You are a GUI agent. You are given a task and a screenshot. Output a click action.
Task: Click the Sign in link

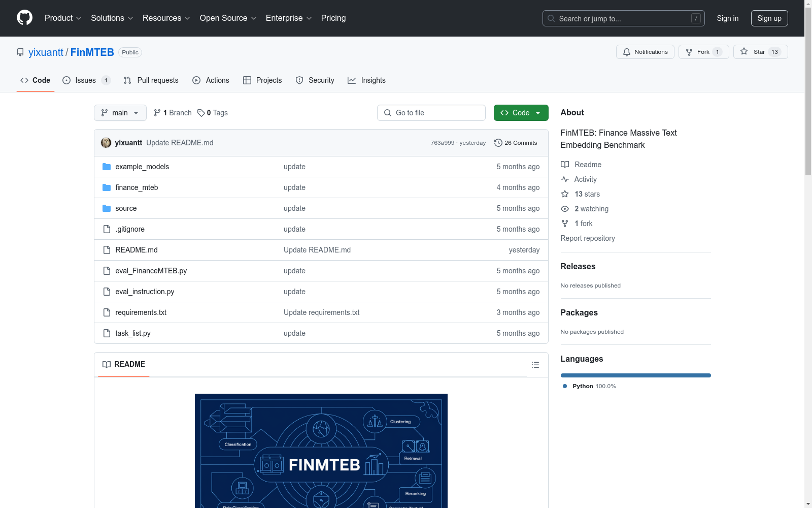728,18
